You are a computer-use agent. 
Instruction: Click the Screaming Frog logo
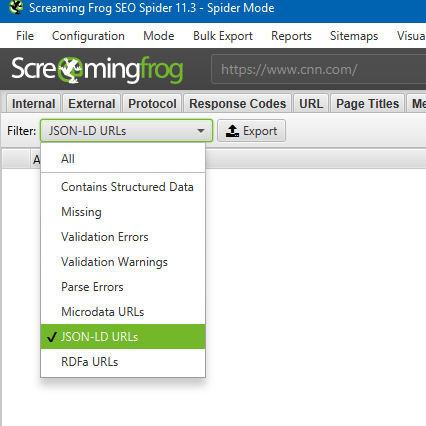(x=97, y=70)
